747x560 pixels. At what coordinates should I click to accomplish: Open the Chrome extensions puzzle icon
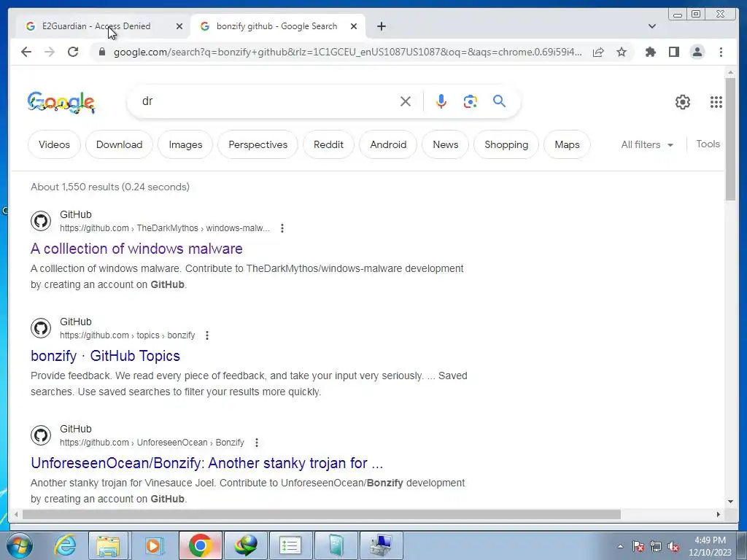point(650,52)
